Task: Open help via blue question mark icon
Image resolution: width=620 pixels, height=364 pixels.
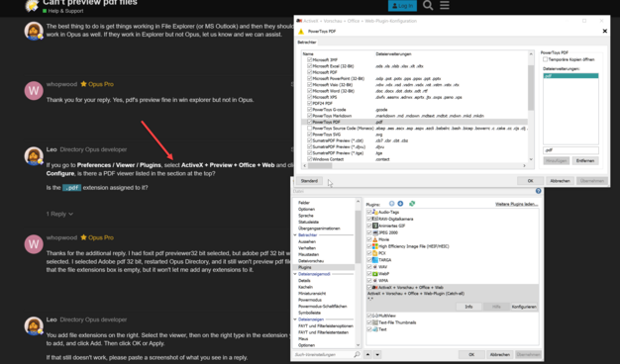Action: point(538,191)
